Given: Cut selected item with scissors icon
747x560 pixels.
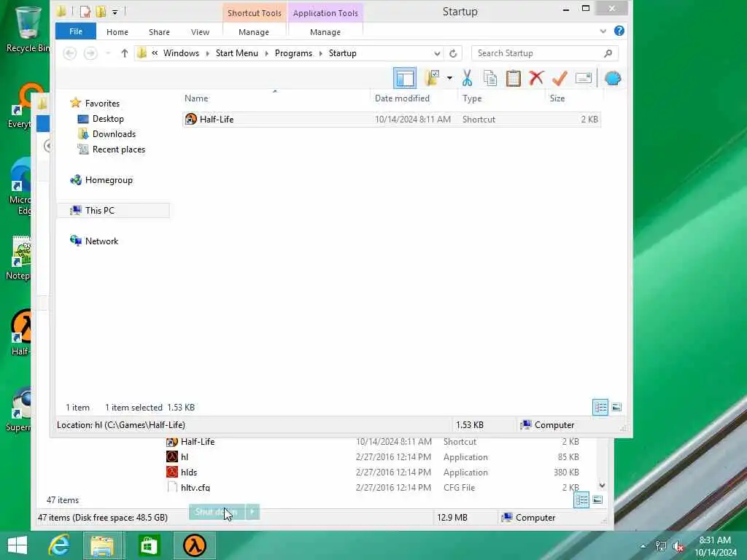Looking at the screenshot, I should click(467, 78).
